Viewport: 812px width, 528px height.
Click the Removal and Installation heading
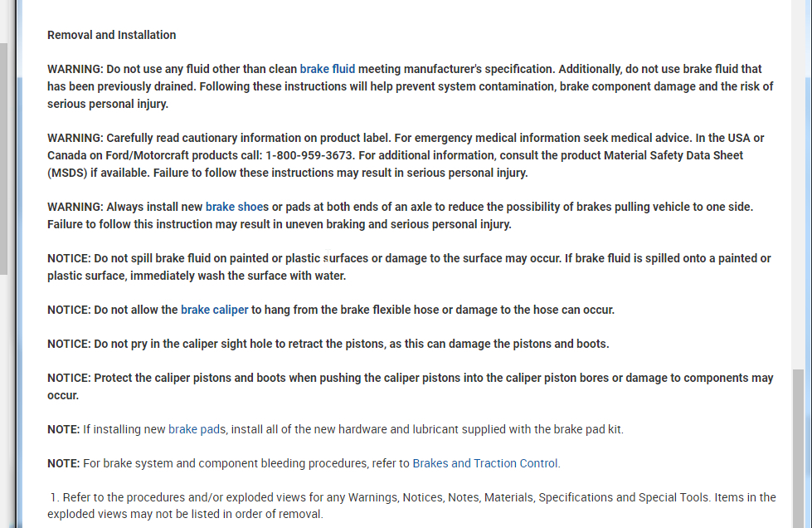[111, 35]
